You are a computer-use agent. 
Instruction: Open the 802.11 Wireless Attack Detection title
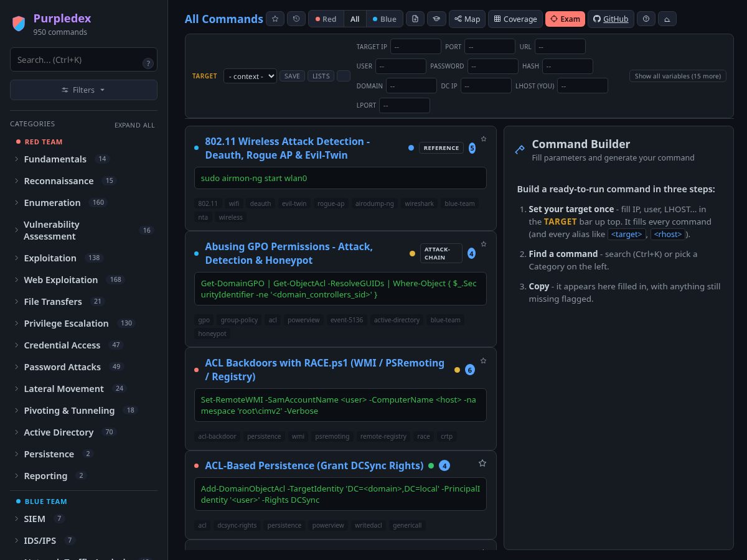pyautogui.click(x=288, y=148)
